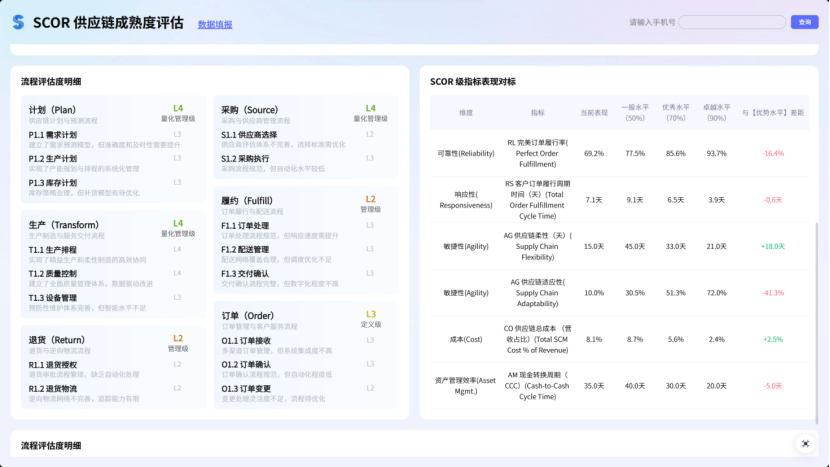This screenshot has height=467, width=830.
Task: Open the 数据填报 link
Action: coord(215,24)
